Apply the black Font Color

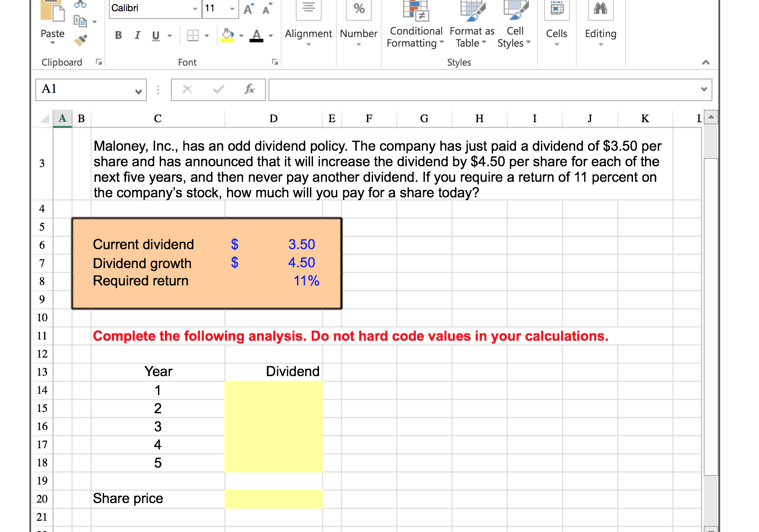[256, 35]
